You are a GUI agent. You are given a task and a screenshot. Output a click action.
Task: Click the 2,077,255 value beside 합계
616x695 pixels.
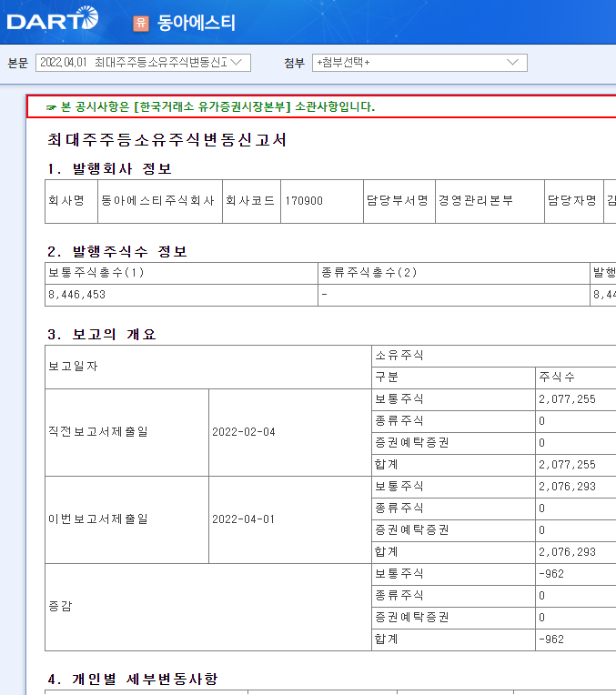567,465
